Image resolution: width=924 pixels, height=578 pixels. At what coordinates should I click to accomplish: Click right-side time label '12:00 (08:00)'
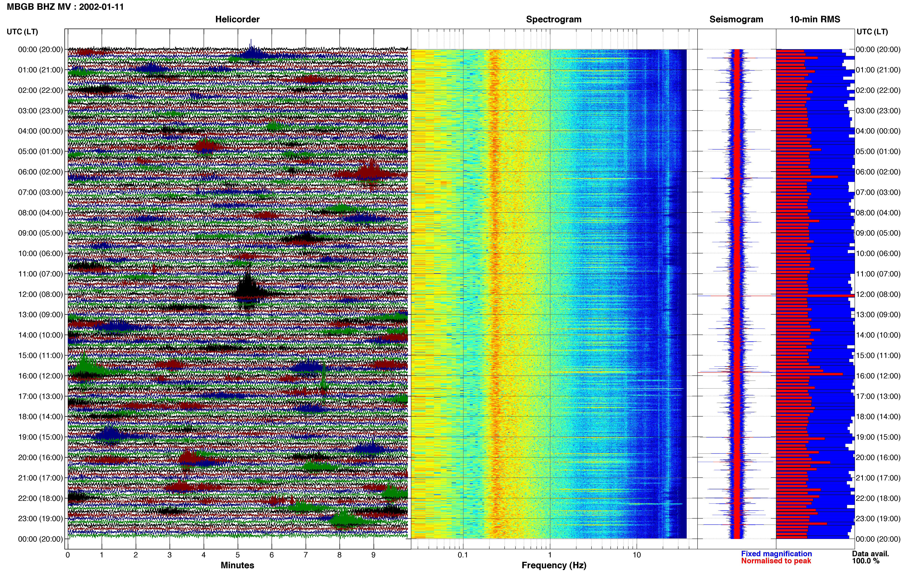[x=878, y=294]
